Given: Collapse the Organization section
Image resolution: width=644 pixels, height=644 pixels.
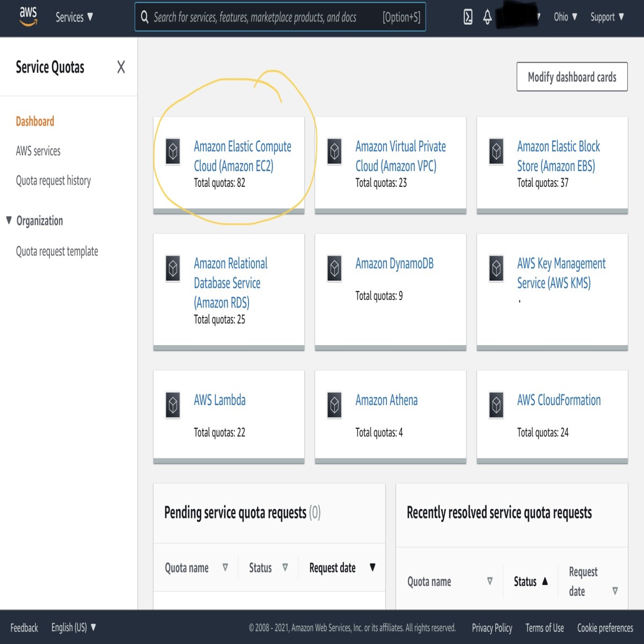Looking at the screenshot, I should [x=9, y=220].
